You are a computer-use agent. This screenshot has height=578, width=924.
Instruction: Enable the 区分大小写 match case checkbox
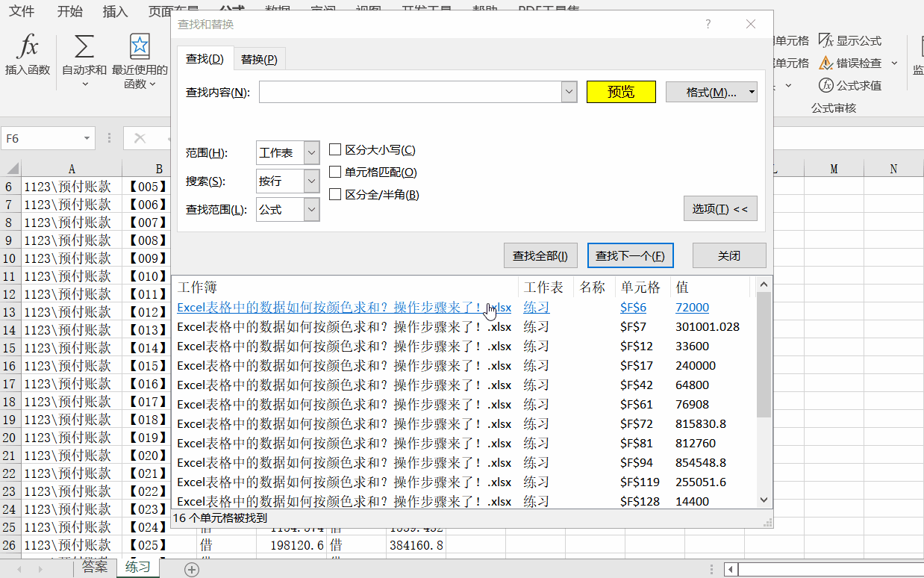[x=335, y=149]
